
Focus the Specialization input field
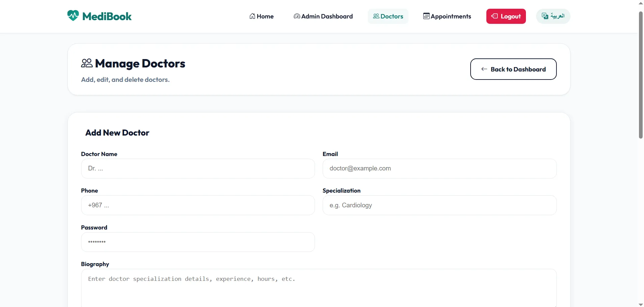click(x=440, y=205)
